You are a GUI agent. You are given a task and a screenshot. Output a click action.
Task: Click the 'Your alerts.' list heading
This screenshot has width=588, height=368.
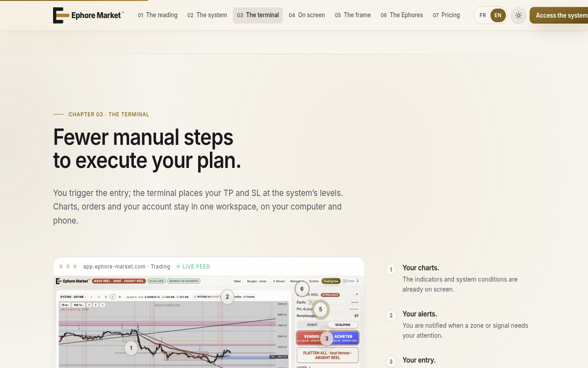pos(419,314)
